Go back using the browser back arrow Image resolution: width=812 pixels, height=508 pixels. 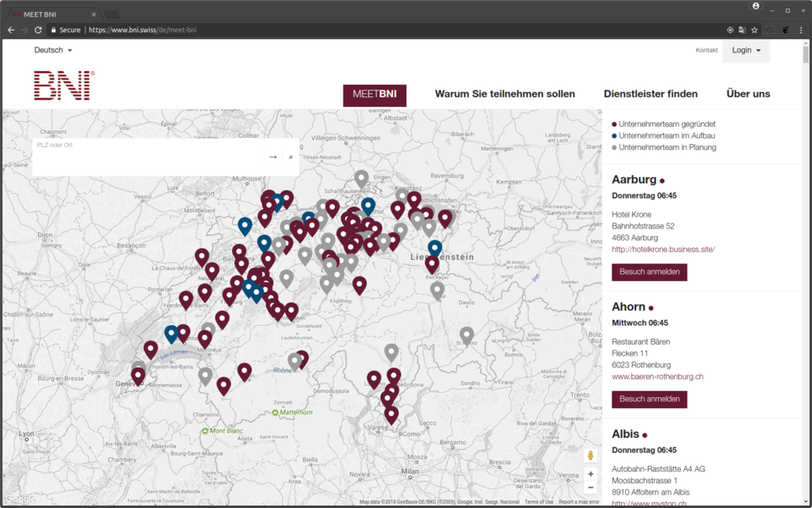[11, 30]
